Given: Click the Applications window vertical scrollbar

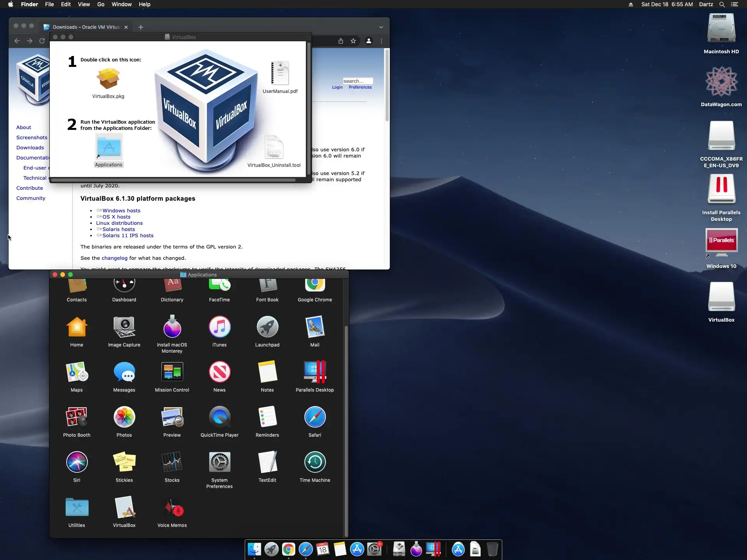Looking at the screenshot, I should point(346,428).
